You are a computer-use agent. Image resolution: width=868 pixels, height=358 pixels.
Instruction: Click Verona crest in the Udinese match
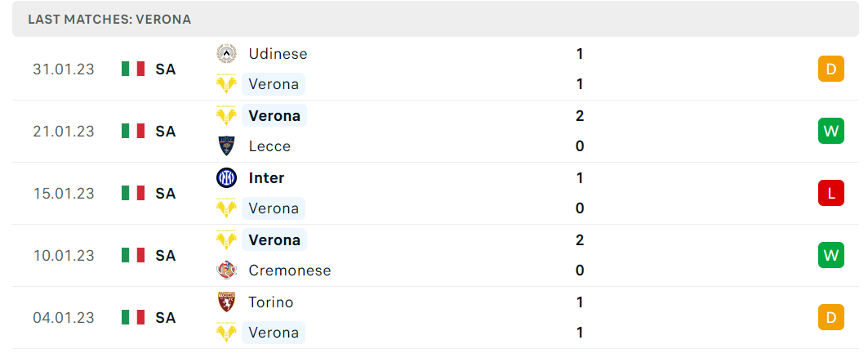coord(226,84)
